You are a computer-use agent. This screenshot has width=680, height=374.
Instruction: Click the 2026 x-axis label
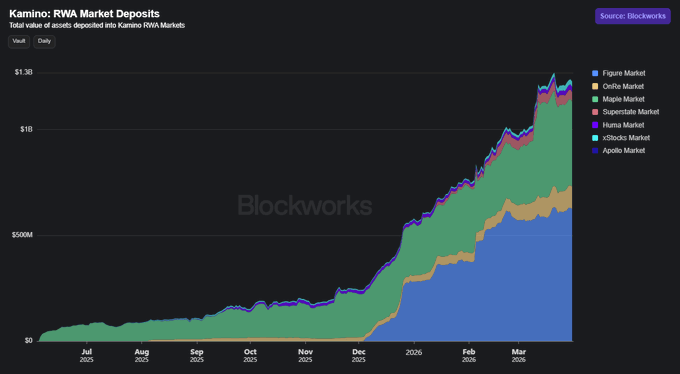pos(414,352)
